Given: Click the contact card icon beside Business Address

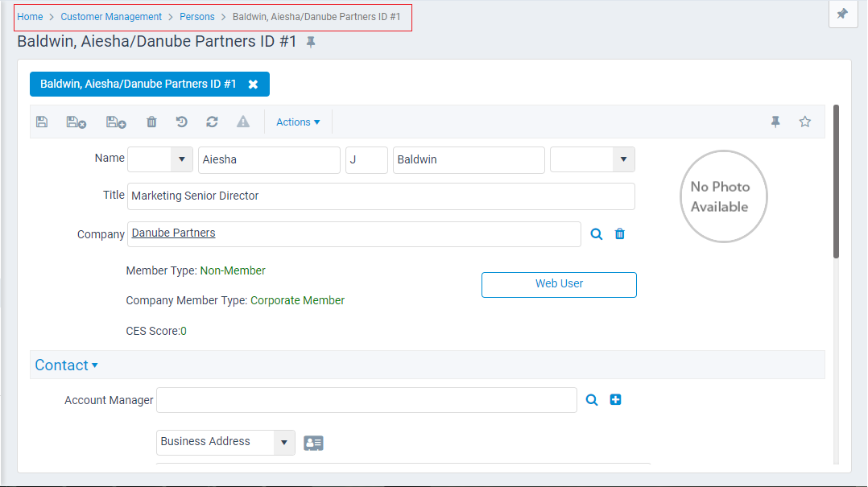Looking at the screenshot, I should click(x=313, y=443).
